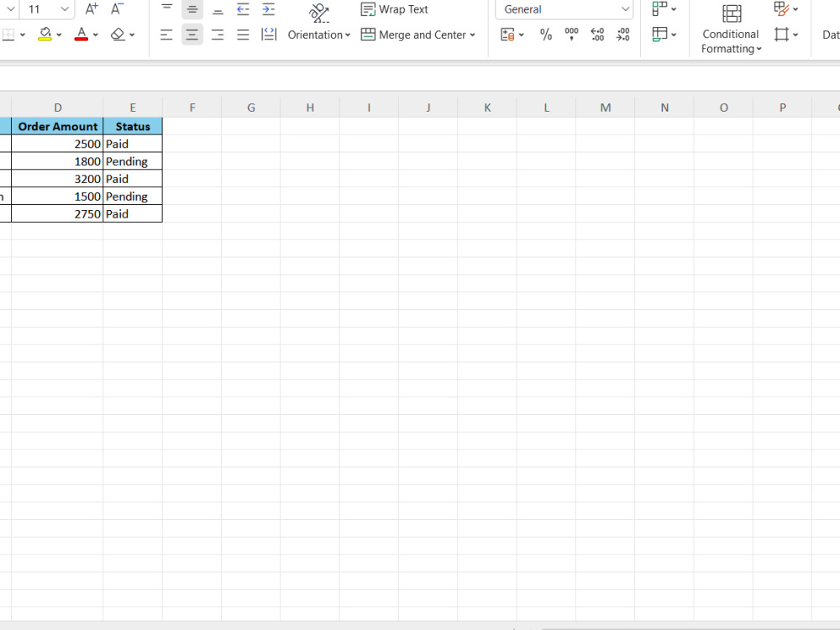Image resolution: width=840 pixels, height=630 pixels.
Task: Click Merge and Center
Action: (413, 34)
